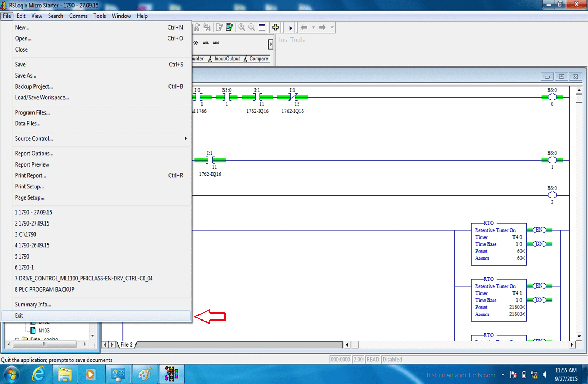Choose Print Report... menu entry
The width and height of the screenshot is (588, 384).
tap(96, 175)
